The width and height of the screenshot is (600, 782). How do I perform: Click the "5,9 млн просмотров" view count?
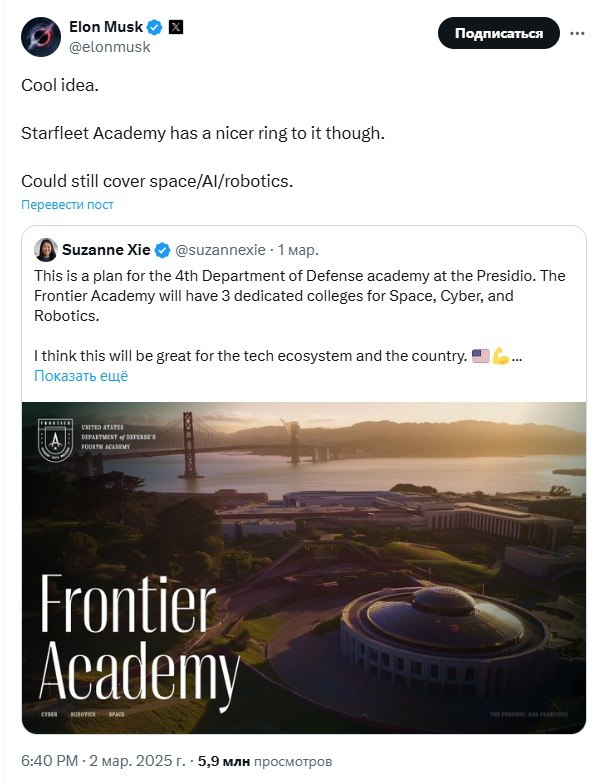(x=263, y=762)
